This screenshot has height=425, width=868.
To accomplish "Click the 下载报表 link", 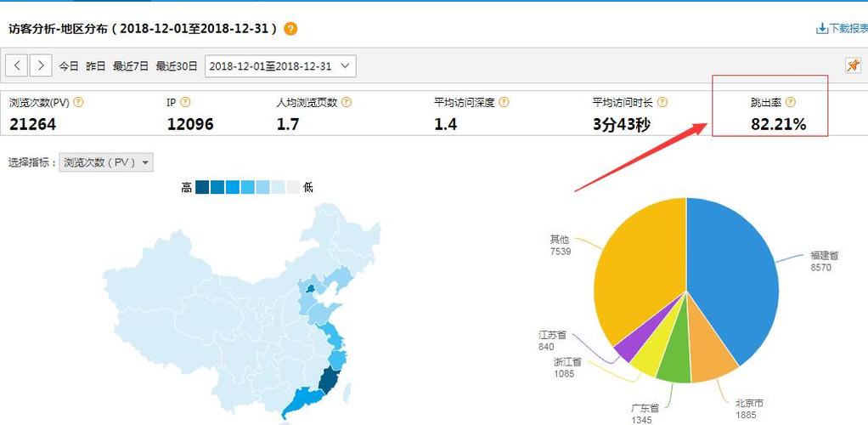I will 848,29.
